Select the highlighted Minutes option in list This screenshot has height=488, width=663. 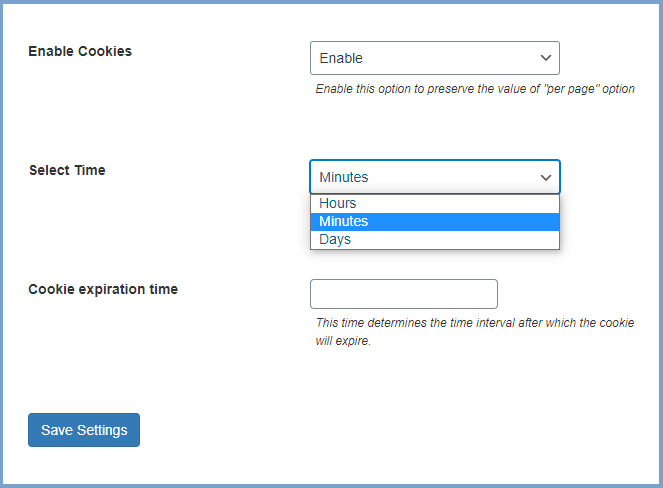pos(344,221)
